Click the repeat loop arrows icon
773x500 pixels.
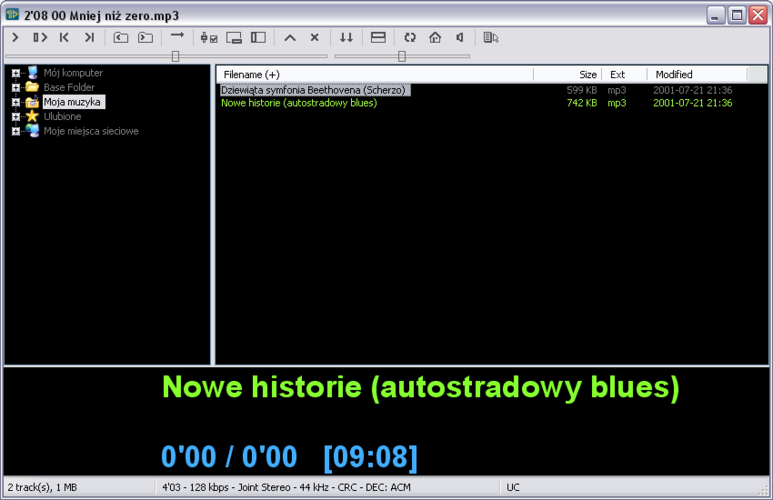(410, 37)
